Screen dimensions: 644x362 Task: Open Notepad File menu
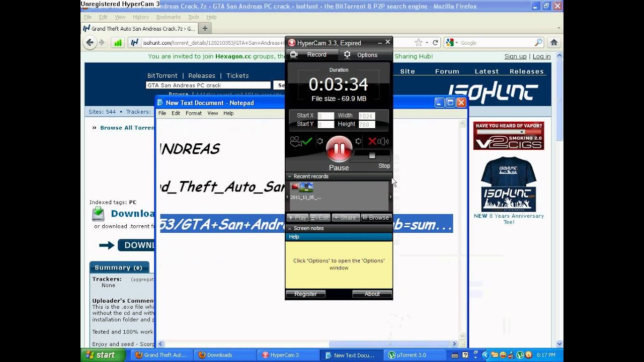(163, 113)
